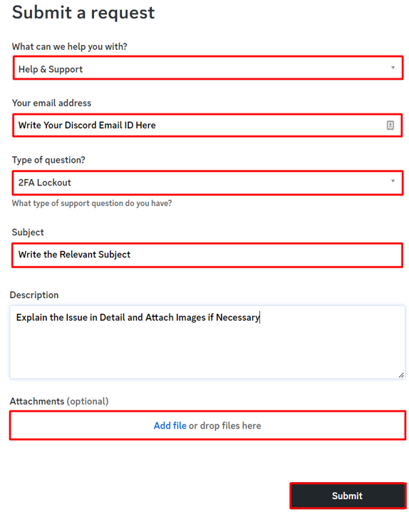Click the arrow beside Help & Support
409x532 pixels.
(x=393, y=68)
